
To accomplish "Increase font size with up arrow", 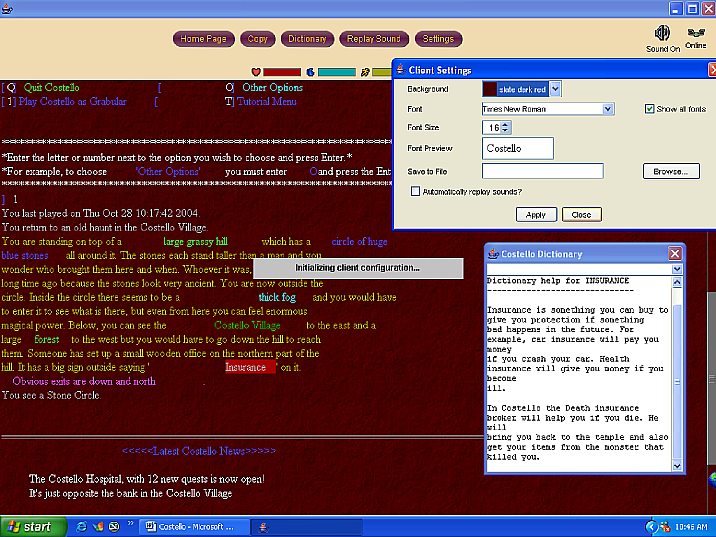I will pyautogui.click(x=505, y=124).
